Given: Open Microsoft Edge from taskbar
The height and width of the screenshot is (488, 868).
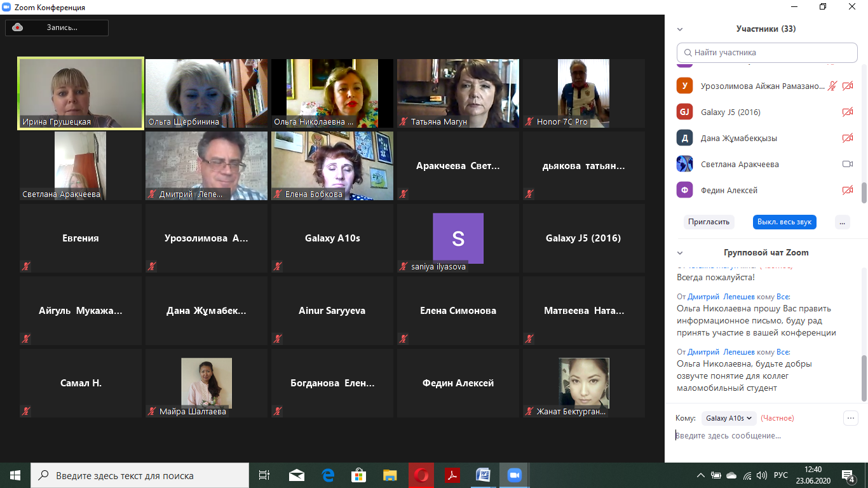Looking at the screenshot, I should click(328, 475).
